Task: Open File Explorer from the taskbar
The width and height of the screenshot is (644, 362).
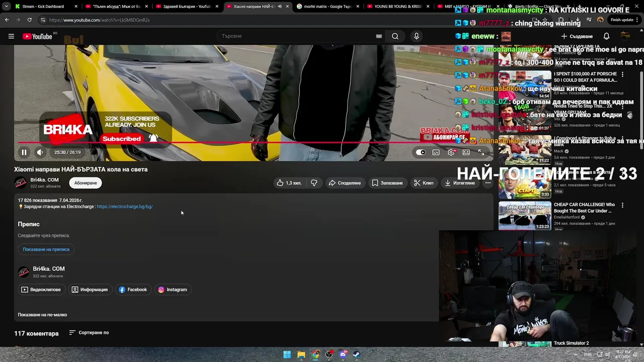Action: click(x=301, y=354)
